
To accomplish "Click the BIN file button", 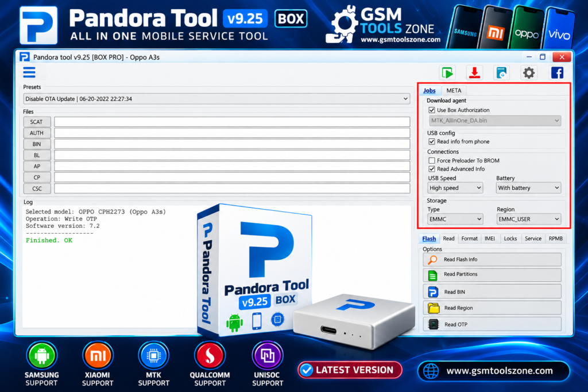I will tap(37, 144).
